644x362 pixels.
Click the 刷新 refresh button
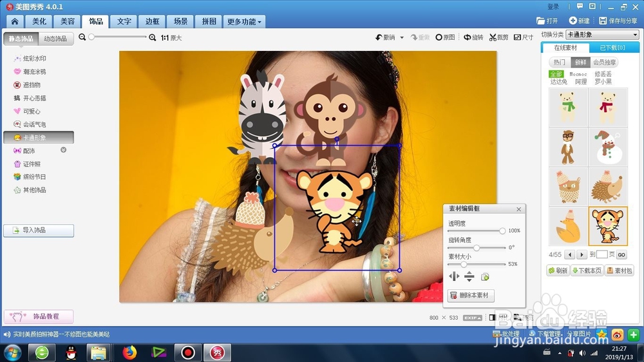[x=558, y=271]
